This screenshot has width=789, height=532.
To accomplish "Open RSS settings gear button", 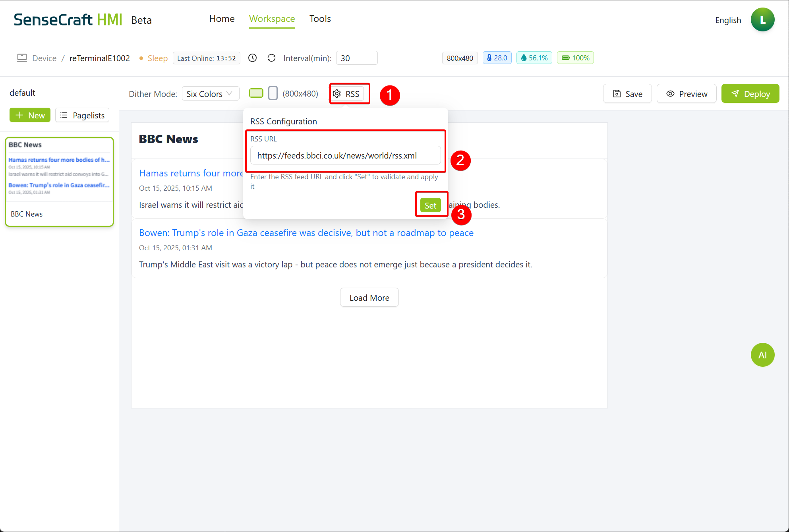I will (x=347, y=94).
